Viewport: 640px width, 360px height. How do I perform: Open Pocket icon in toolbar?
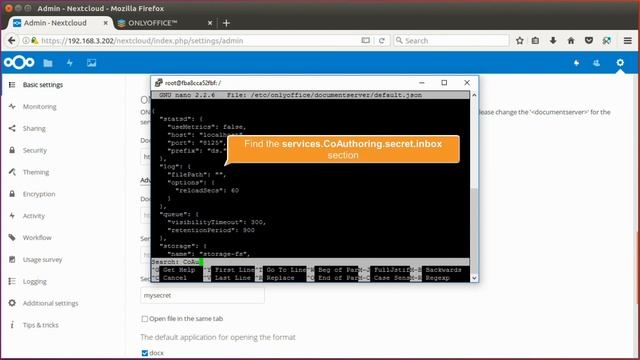tap(589, 40)
